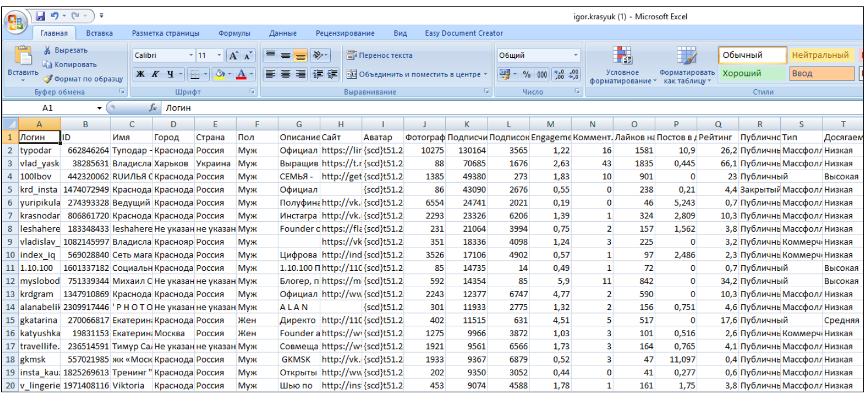Switch to the Формулы ribbon tab
The height and width of the screenshot is (397, 868).
point(234,33)
